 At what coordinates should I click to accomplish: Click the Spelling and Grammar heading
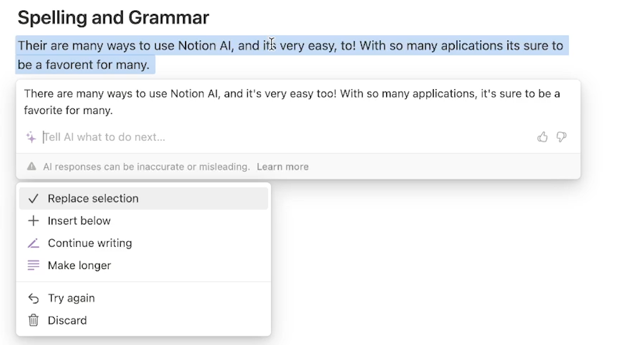[x=113, y=18]
